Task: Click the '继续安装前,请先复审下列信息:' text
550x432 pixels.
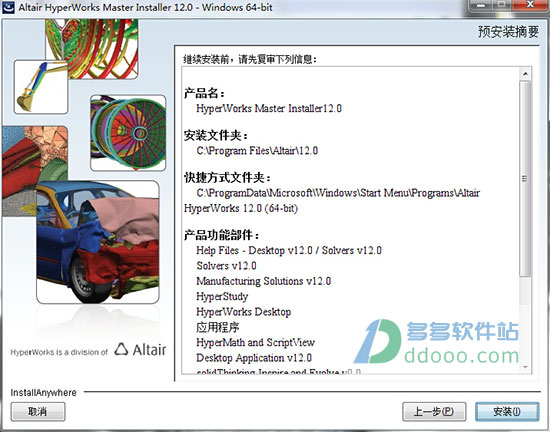Action: pyautogui.click(x=250, y=60)
